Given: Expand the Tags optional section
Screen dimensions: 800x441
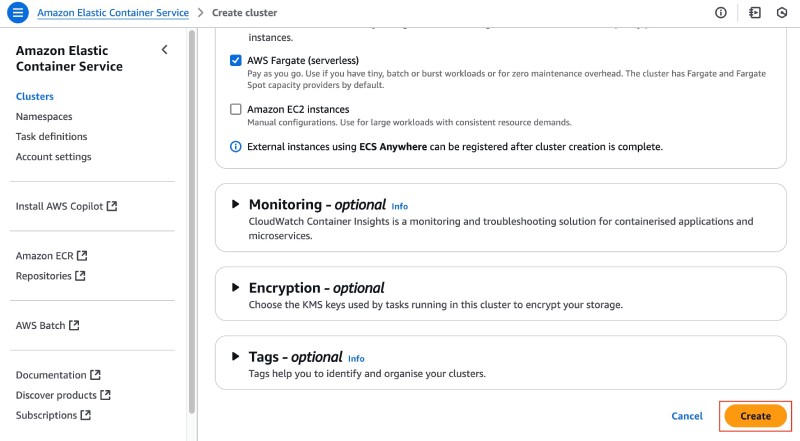Looking at the screenshot, I should [x=235, y=356].
